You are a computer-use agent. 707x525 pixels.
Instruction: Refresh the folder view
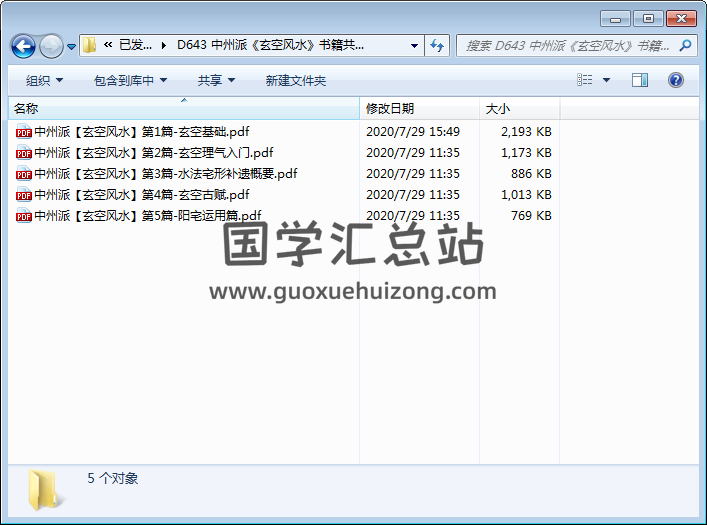click(436, 45)
